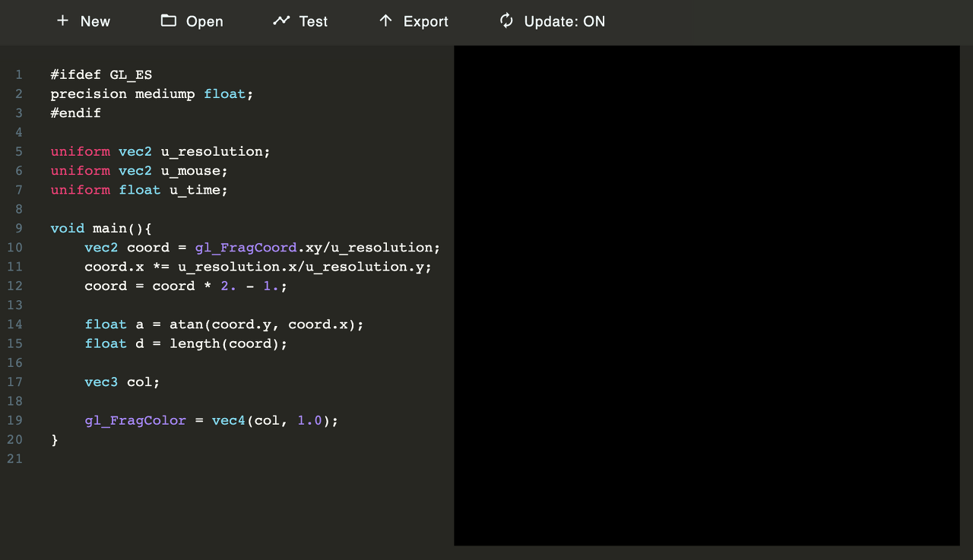The width and height of the screenshot is (973, 560).
Task: Click 'u_mouse;' in the uniform line
Action: tap(194, 171)
